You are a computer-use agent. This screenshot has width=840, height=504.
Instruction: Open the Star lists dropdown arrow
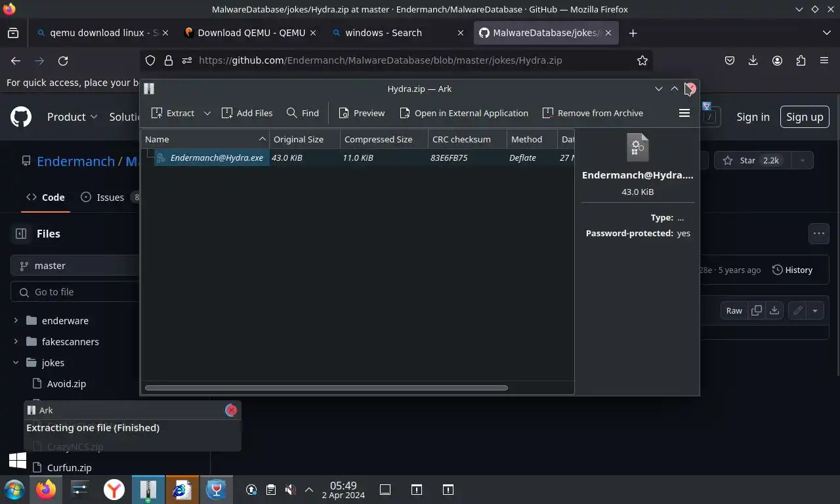point(801,160)
